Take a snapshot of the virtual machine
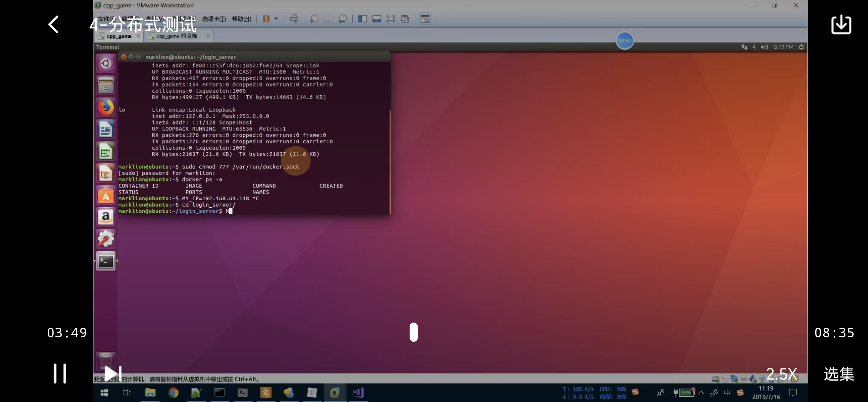This screenshot has width=868, height=402. [314, 19]
